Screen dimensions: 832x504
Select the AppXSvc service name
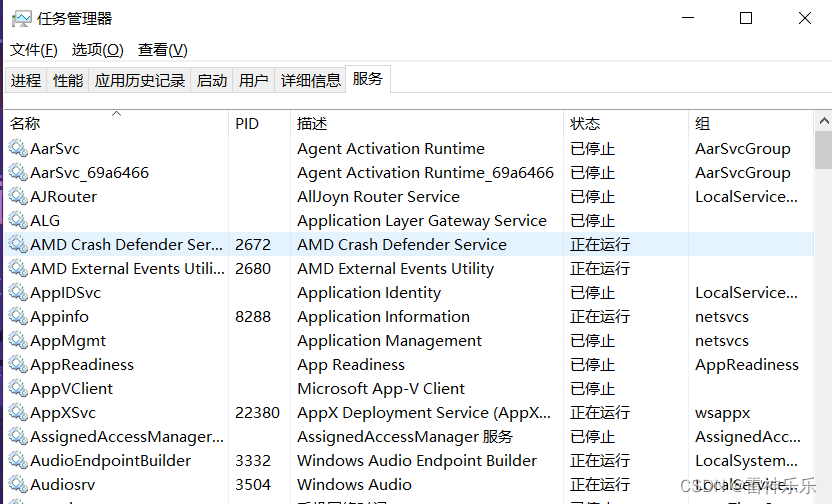coord(63,413)
